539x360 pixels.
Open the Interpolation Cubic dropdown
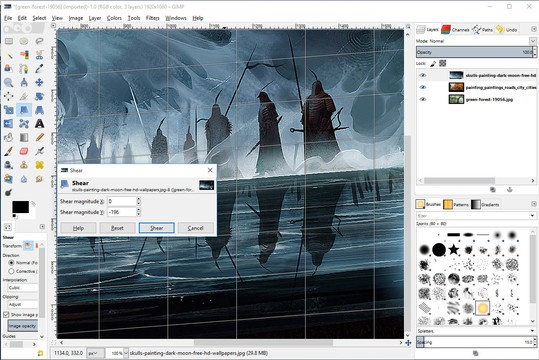pos(22,287)
